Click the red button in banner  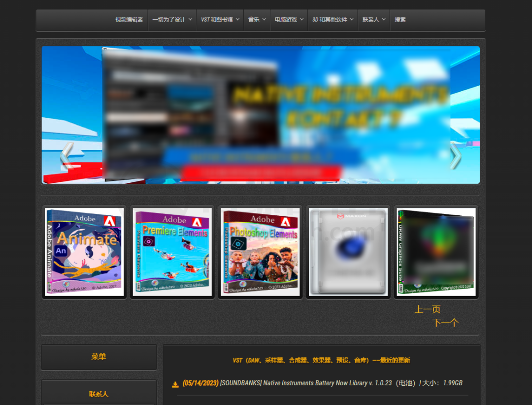[x=261, y=172]
